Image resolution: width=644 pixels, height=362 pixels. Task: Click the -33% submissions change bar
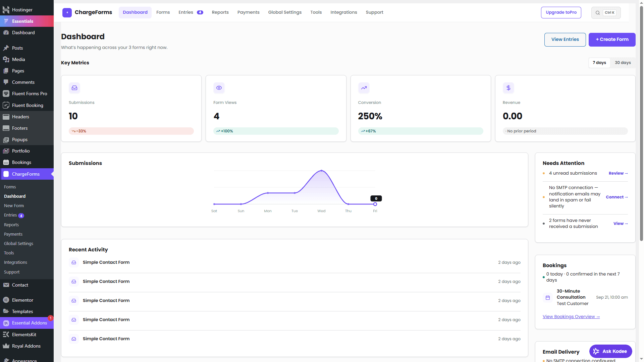131,131
